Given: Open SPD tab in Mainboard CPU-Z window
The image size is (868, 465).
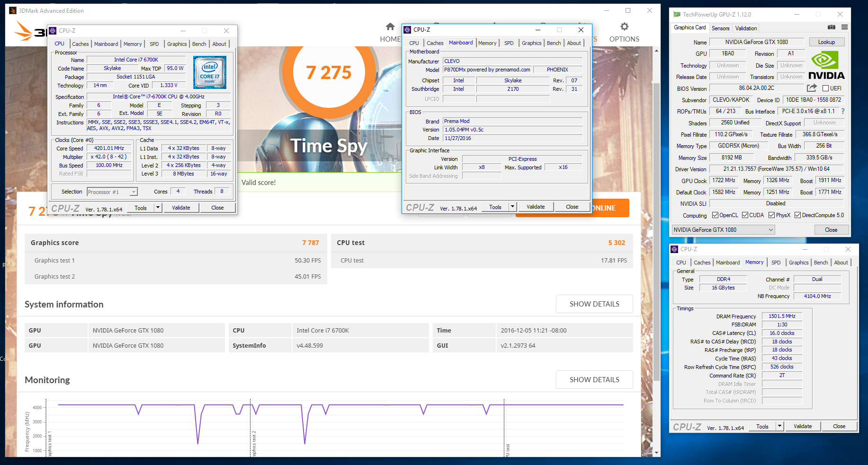Looking at the screenshot, I should coord(509,43).
